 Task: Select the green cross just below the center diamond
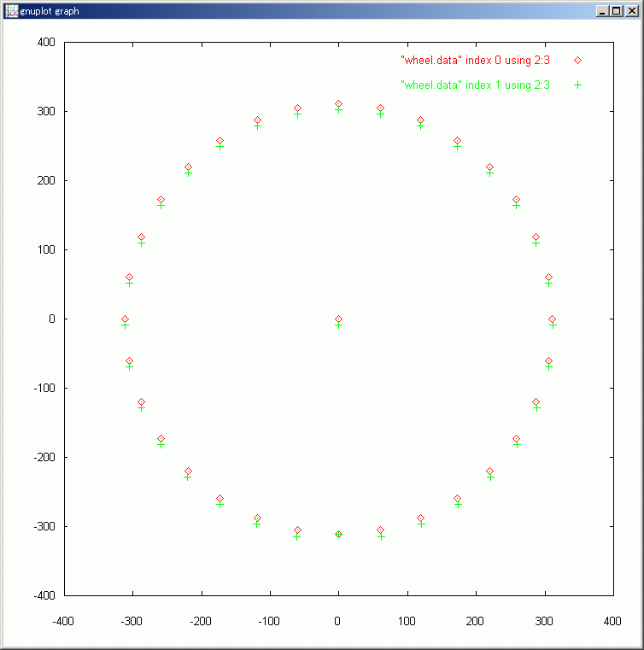[x=338, y=325]
